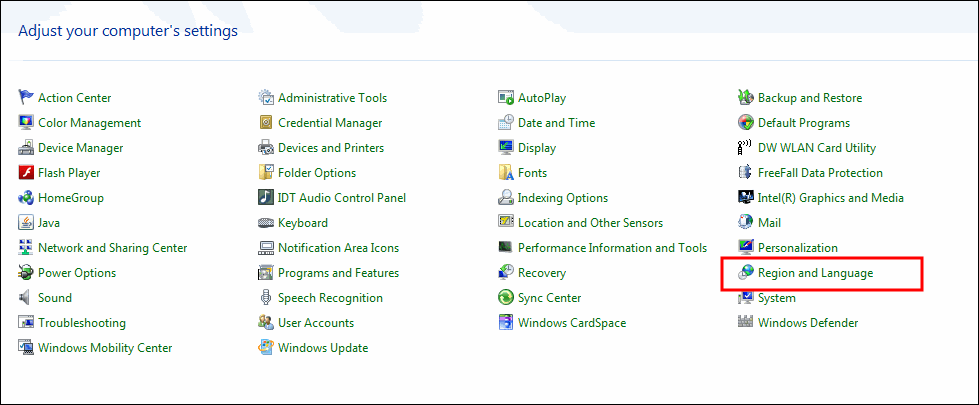This screenshot has height=405, width=979.
Task: Open User Accounts link
Action: [x=316, y=323]
